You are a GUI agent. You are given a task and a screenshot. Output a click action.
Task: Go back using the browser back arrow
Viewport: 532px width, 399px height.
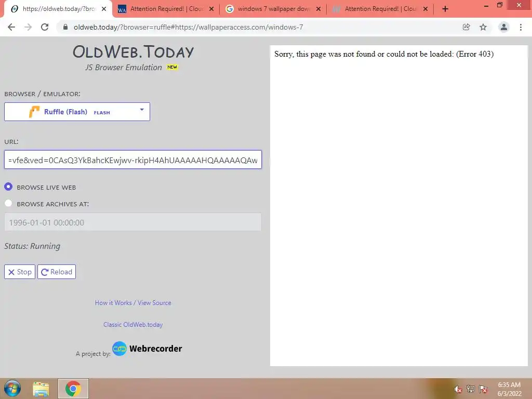[11, 27]
